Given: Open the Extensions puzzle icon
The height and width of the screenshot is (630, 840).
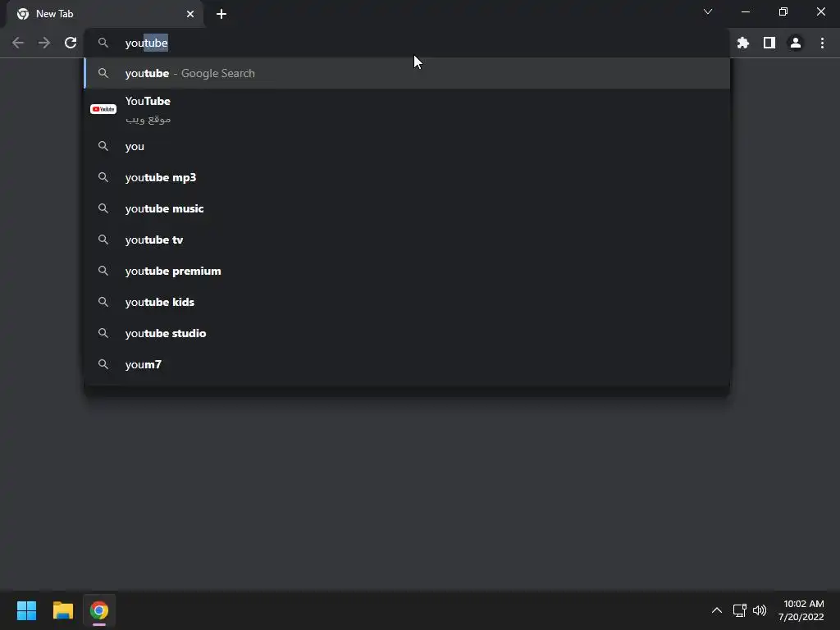Looking at the screenshot, I should (743, 43).
